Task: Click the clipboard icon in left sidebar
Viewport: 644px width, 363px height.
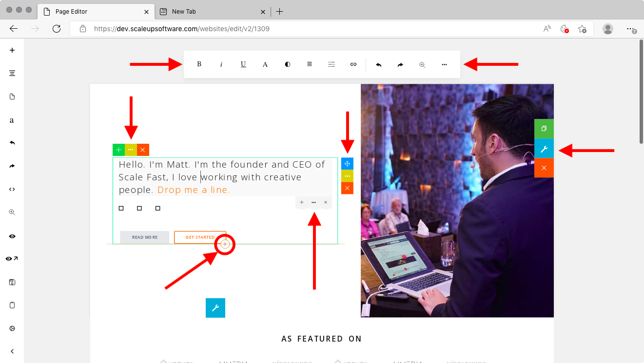Action: 12,305
